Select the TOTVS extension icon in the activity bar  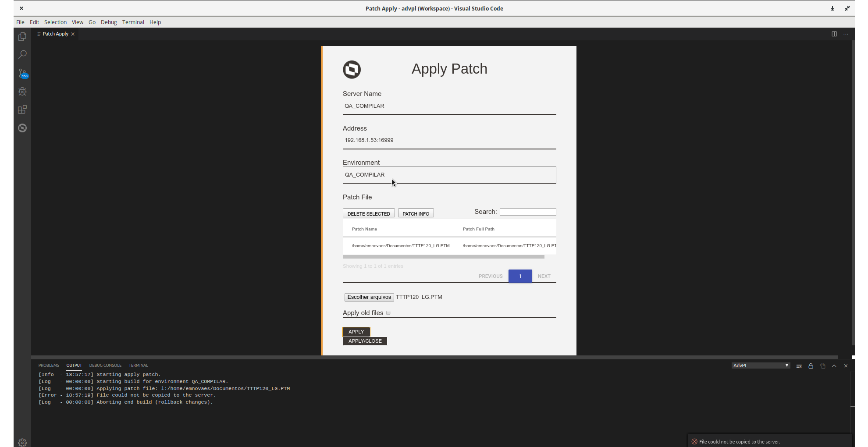(x=22, y=128)
